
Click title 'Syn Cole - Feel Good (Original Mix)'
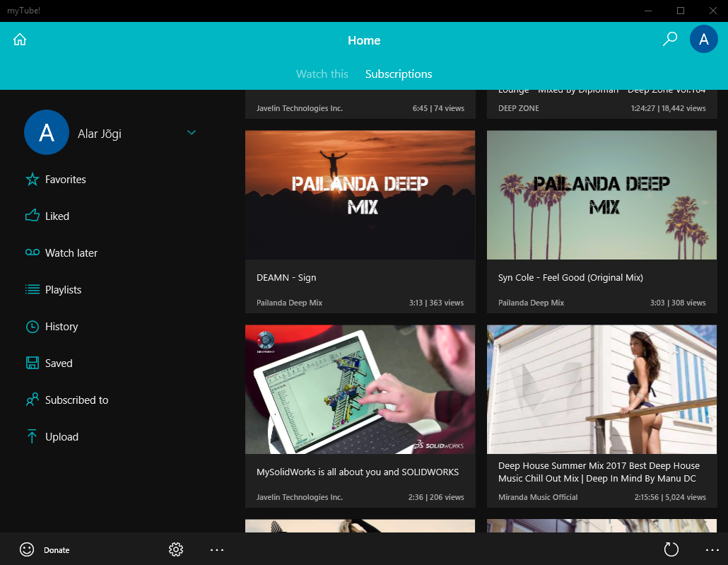(570, 277)
